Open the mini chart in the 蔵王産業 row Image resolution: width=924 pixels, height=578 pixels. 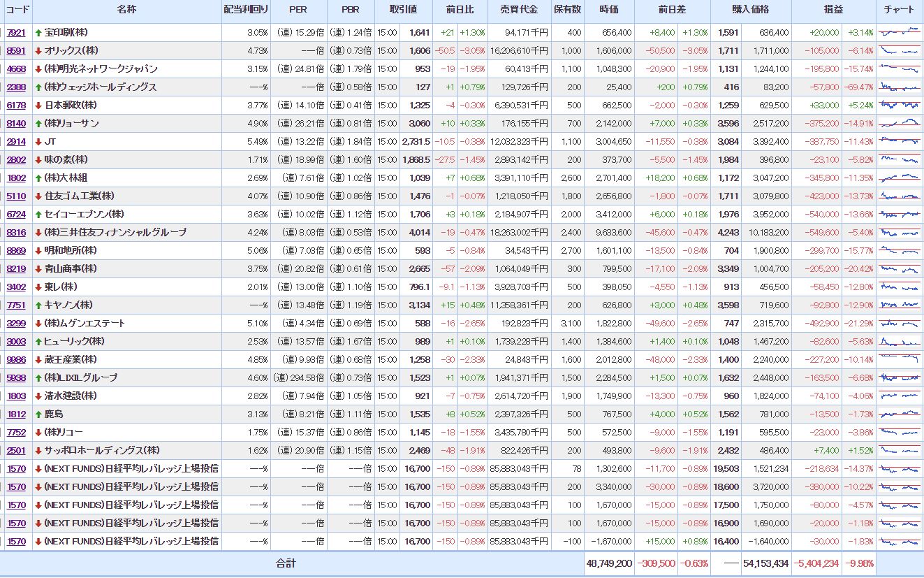(899, 359)
